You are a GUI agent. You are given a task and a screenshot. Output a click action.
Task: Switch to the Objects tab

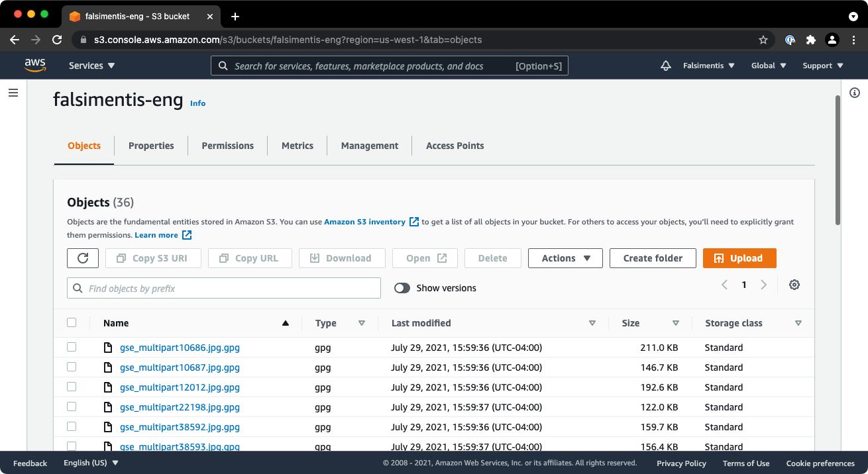pyautogui.click(x=84, y=146)
